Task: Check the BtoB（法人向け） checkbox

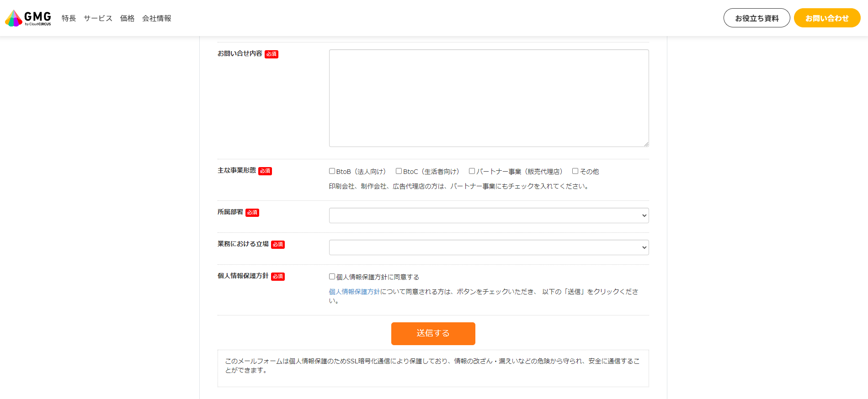Action: [332, 171]
